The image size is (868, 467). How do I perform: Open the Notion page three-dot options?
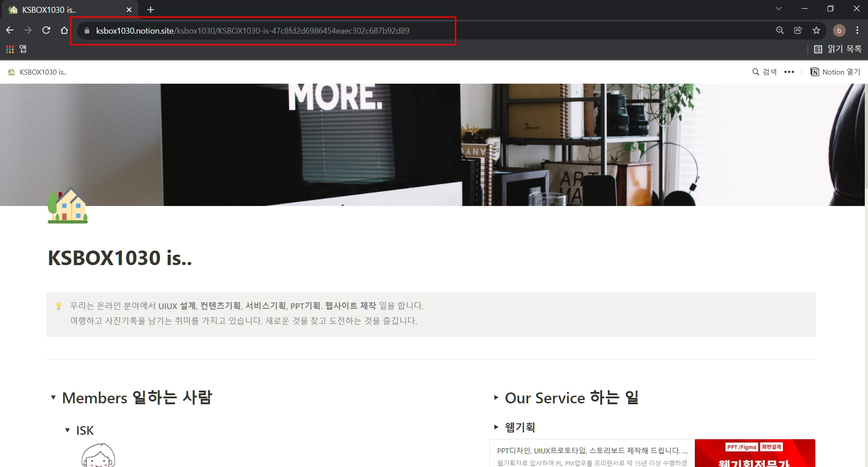click(x=789, y=72)
